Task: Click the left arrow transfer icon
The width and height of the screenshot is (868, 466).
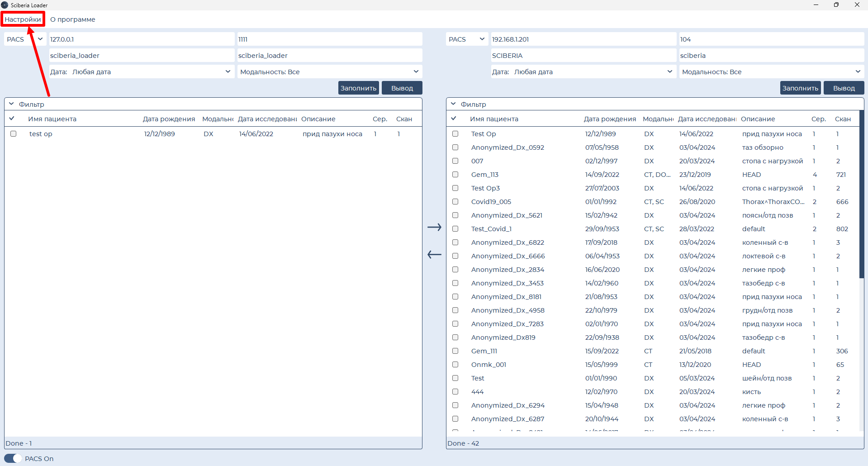Action: click(434, 255)
